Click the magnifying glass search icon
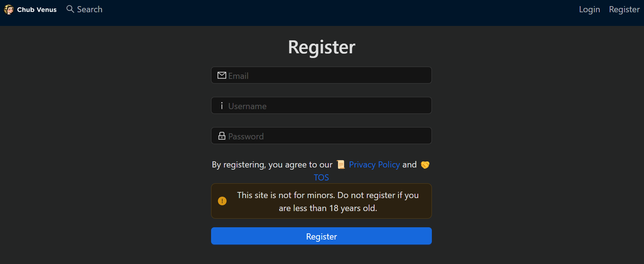 [x=70, y=9]
